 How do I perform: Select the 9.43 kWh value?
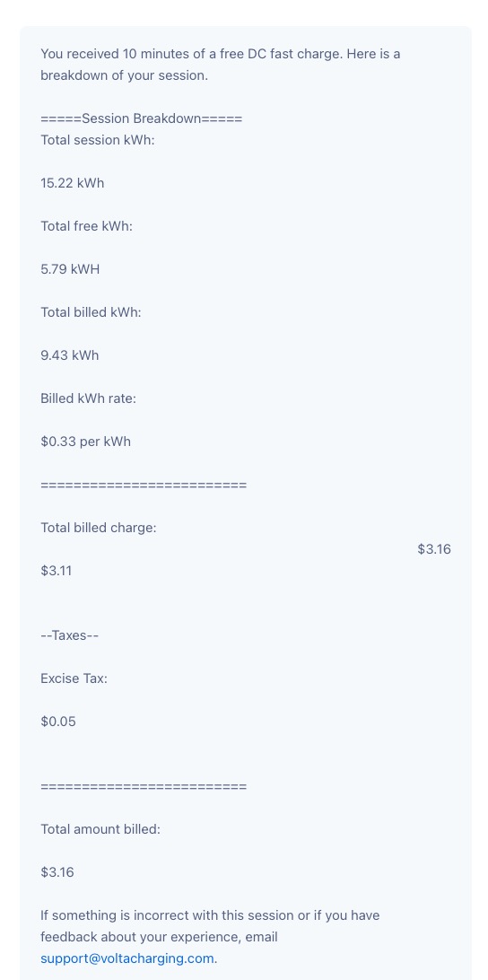[70, 355]
